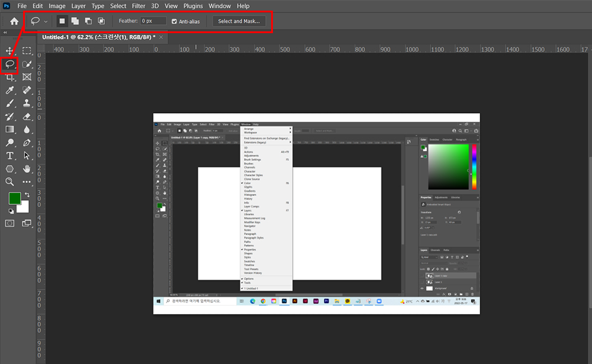Select the Pen tool

27,143
